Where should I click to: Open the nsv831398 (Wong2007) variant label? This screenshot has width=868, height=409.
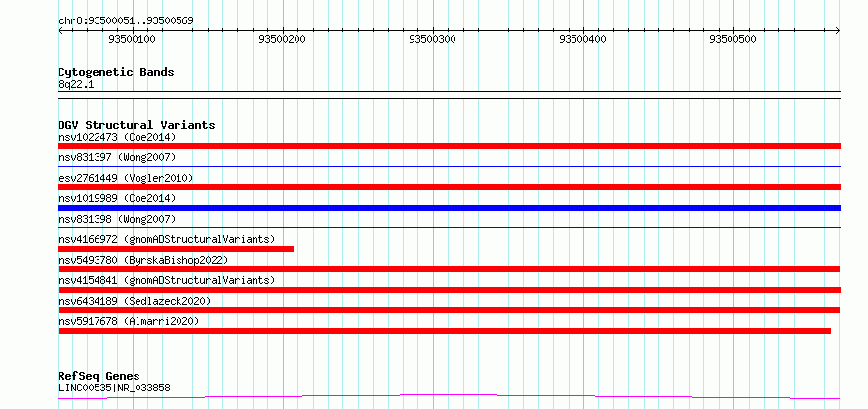click(117, 219)
